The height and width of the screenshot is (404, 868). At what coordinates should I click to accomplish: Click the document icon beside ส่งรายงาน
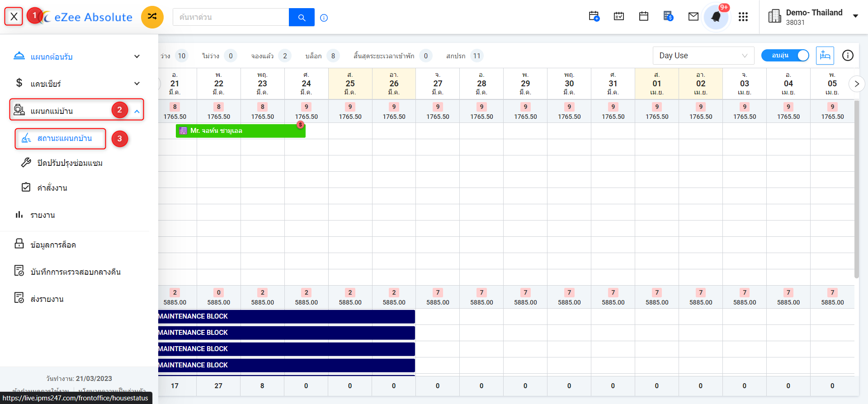click(19, 298)
